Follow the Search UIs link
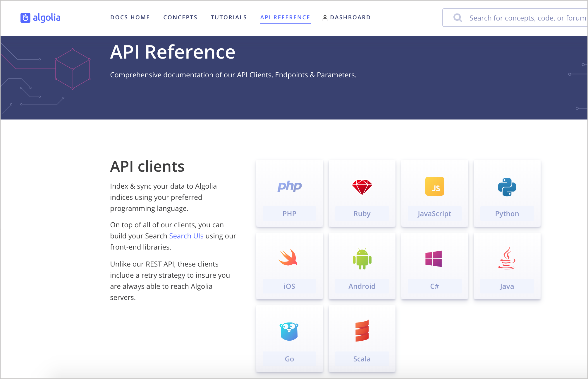The height and width of the screenshot is (379, 588). click(x=186, y=236)
